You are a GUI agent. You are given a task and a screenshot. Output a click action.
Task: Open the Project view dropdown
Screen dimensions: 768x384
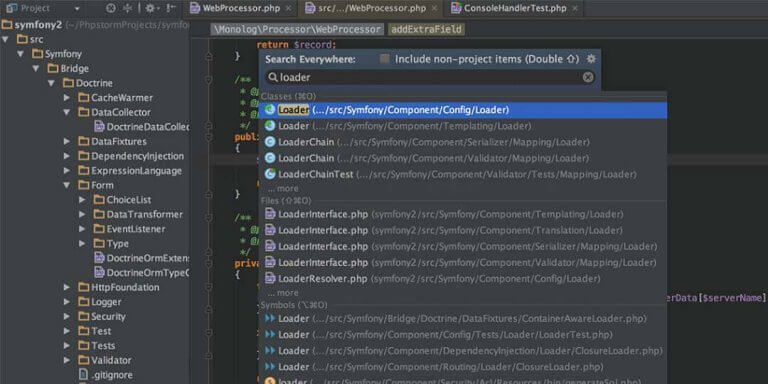[77, 8]
